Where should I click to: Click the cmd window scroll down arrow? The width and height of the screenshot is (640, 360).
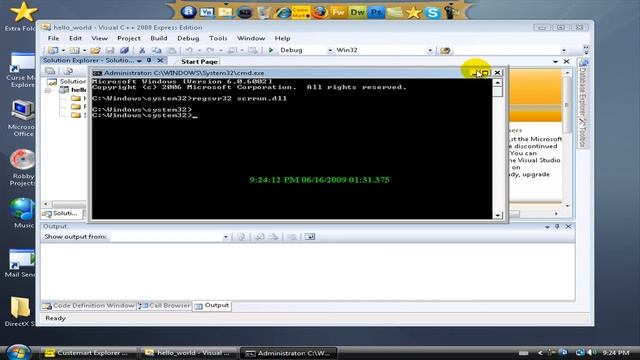498,215
